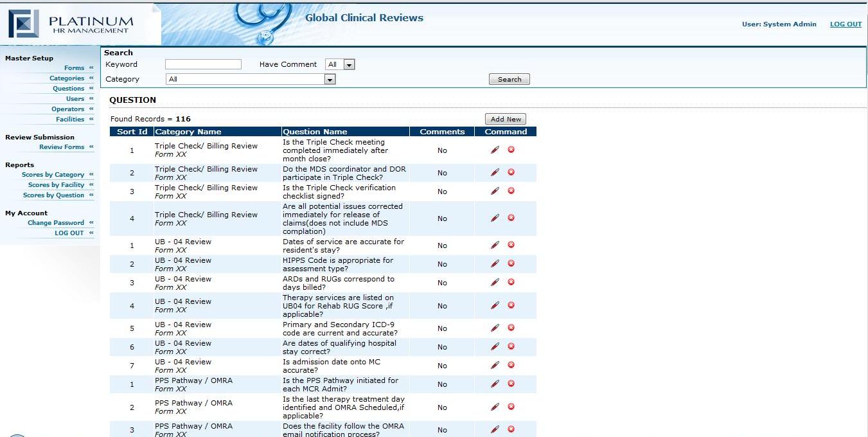
Task: Edit the qualifying hospital stay dates question
Action: (x=495, y=346)
